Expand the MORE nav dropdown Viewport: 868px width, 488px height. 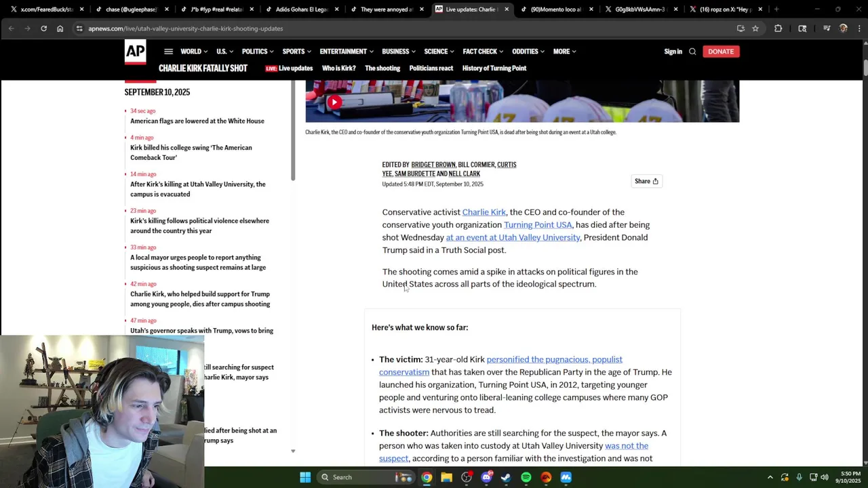[x=564, y=52]
